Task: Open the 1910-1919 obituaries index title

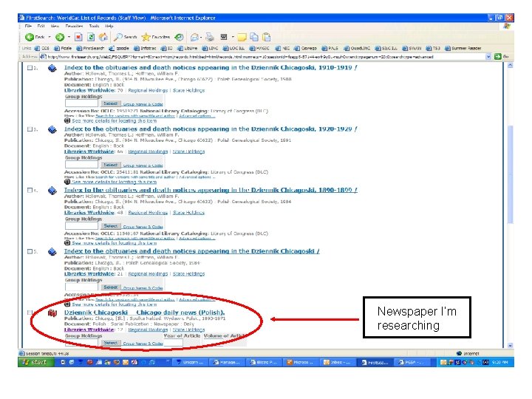Action: (211, 67)
